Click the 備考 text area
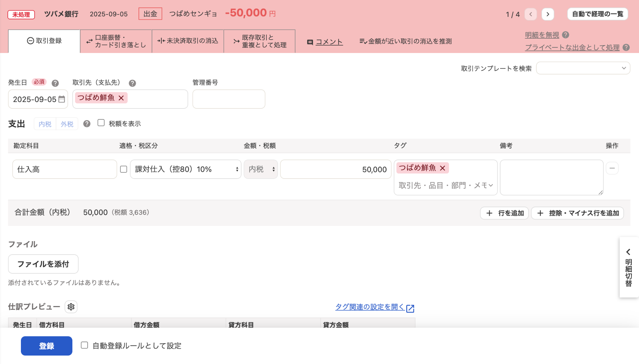 552,178
